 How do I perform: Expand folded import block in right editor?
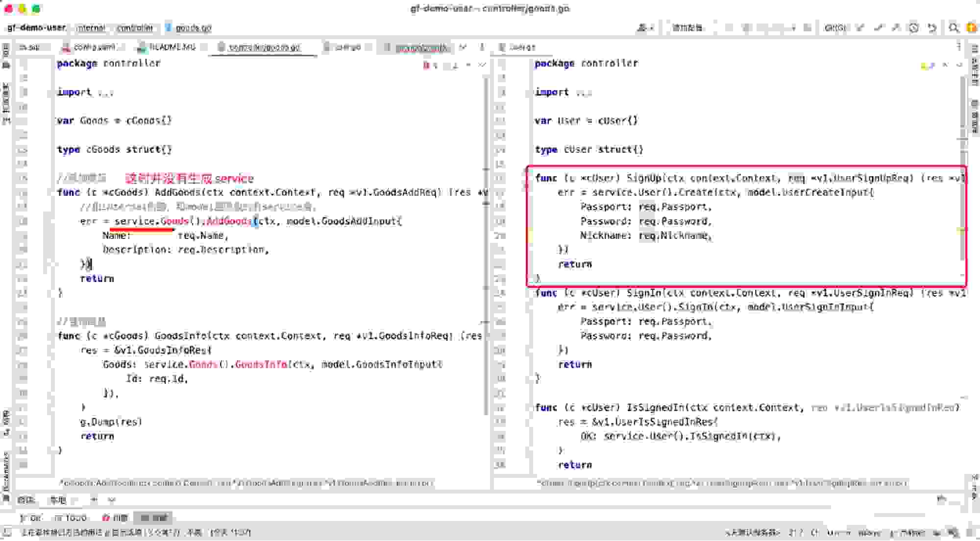click(583, 92)
